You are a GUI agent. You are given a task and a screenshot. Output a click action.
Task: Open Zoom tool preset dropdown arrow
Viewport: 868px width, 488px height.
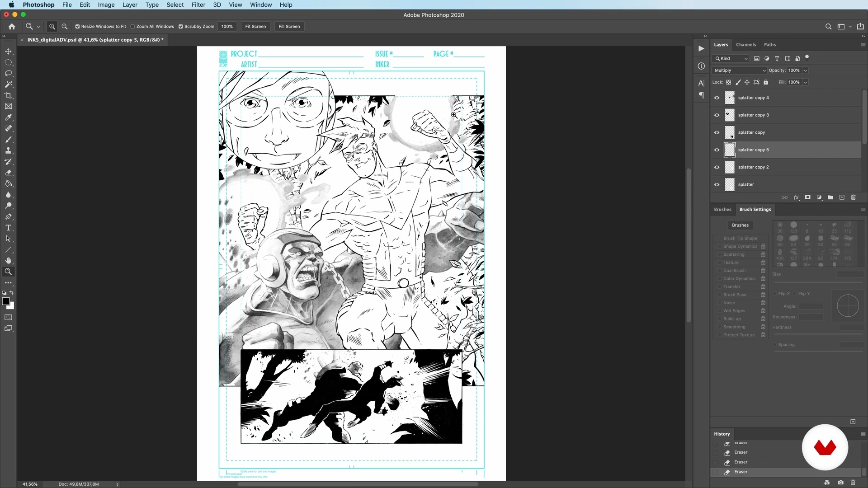pos(38,27)
